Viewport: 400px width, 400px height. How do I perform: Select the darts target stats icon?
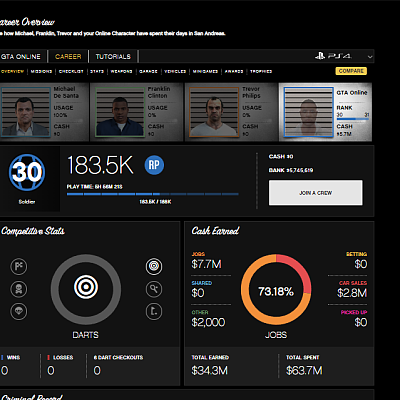pos(154,266)
